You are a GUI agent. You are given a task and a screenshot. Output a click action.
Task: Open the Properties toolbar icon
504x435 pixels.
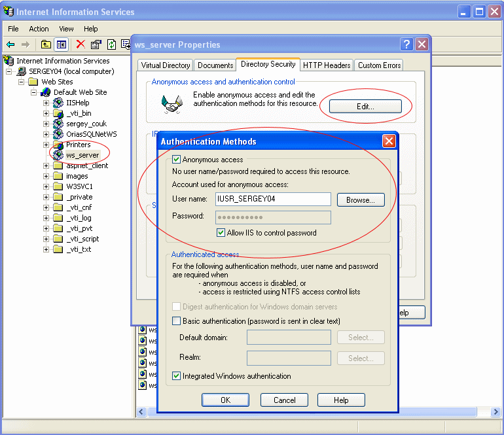(x=96, y=44)
